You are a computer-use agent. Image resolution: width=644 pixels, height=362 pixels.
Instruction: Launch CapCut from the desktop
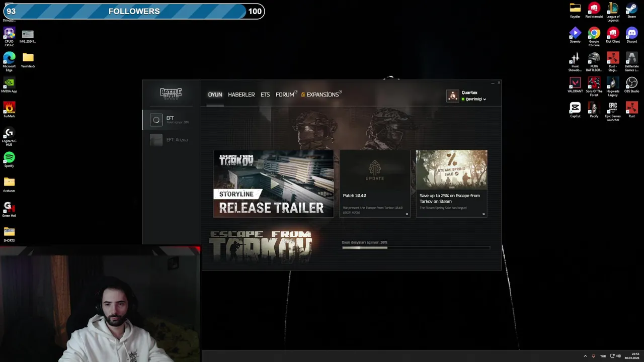pyautogui.click(x=575, y=110)
